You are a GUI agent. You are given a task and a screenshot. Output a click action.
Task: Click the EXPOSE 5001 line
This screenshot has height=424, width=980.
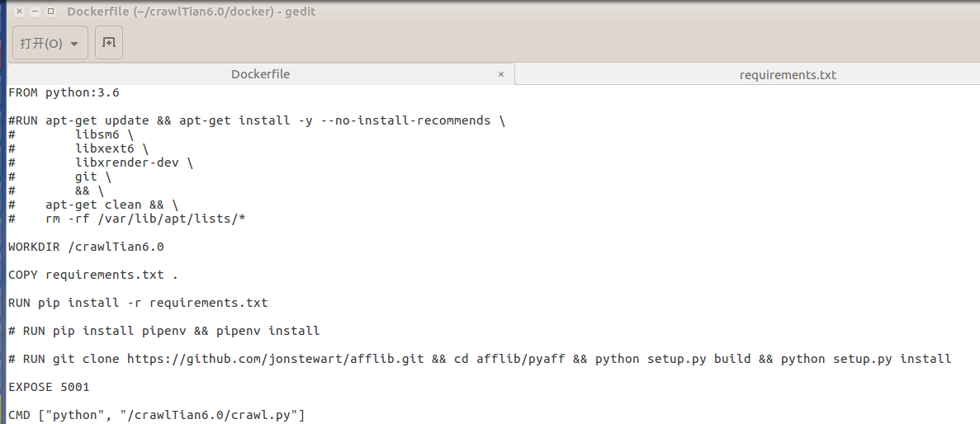49,387
